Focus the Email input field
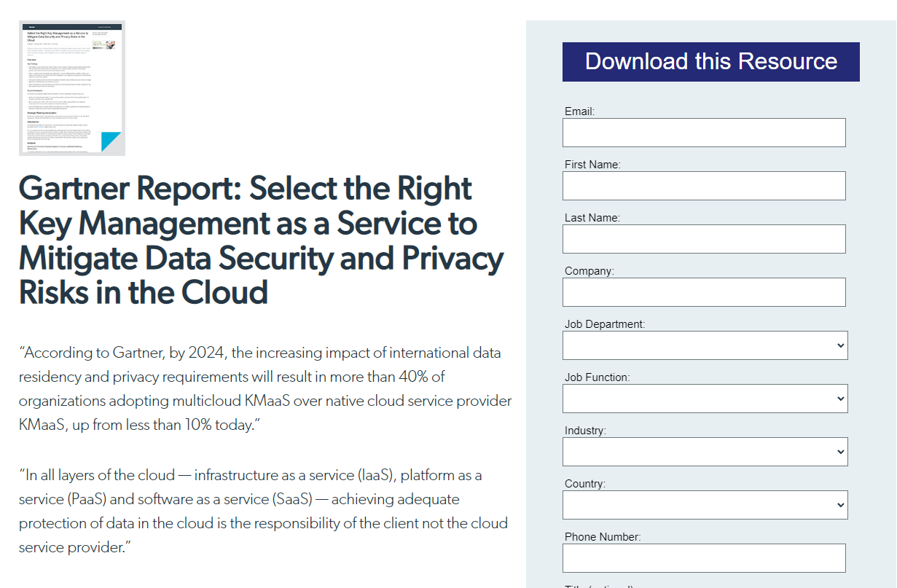 coord(704,133)
